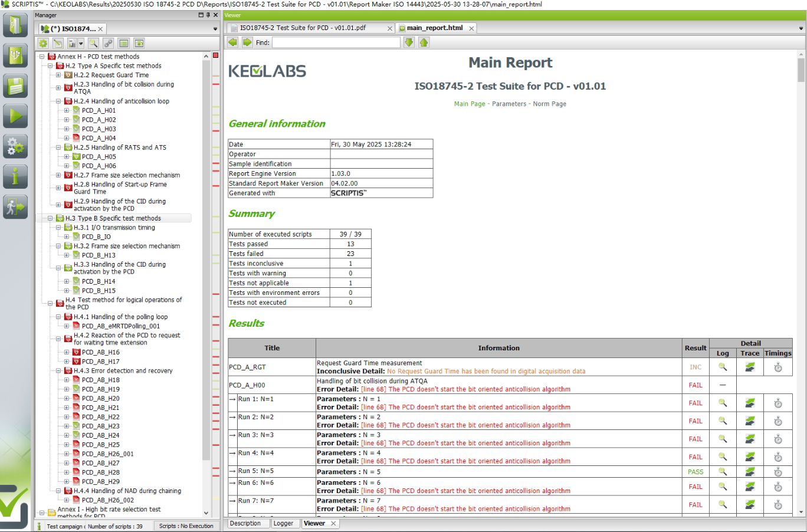Click the Information 'i' sidebar icon
Viewport: 807px width, 532px height.
(x=15, y=176)
